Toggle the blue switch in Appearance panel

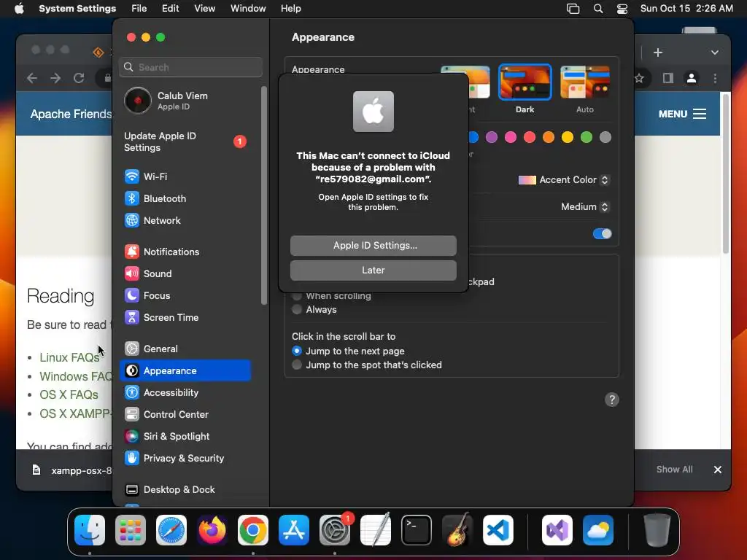(x=602, y=234)
